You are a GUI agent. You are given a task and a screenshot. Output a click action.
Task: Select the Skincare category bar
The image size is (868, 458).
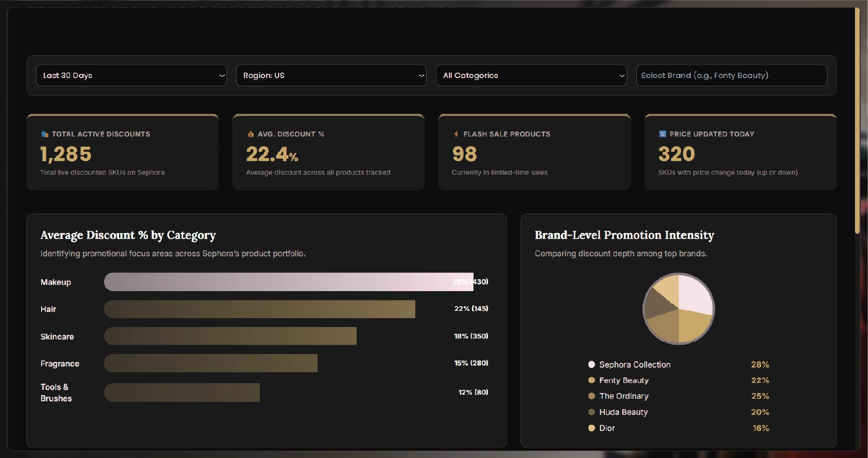[230, 336]
